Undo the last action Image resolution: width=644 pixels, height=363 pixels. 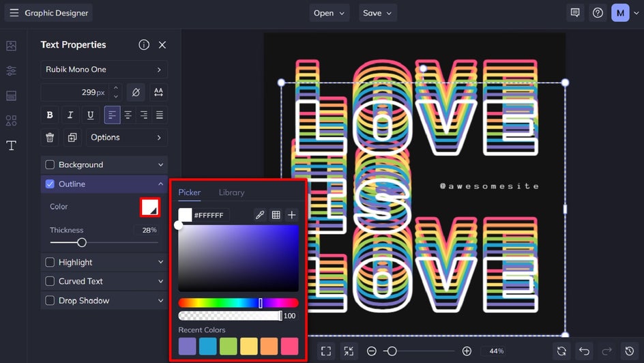coord(584,351)
